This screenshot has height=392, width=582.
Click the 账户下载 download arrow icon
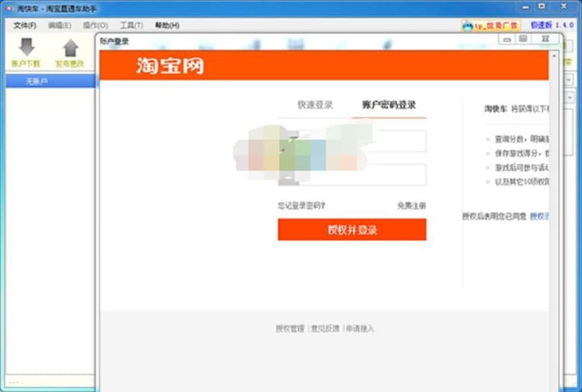[x=26, y=47]
